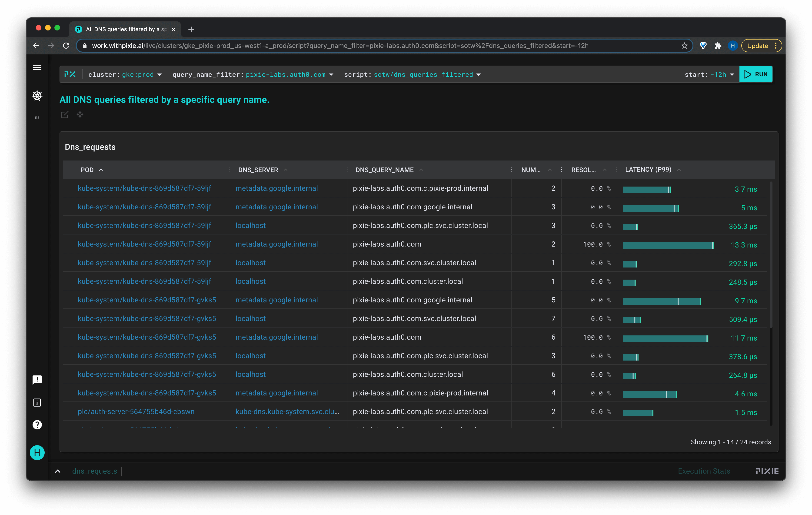Click the Pixie PX logo icon
Screen dimensions: 812x515
tap(70, 74)
